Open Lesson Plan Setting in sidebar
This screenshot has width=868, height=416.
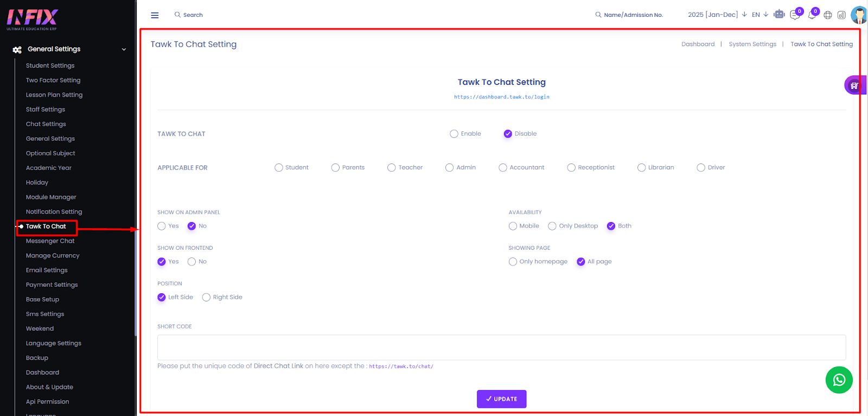54,95
